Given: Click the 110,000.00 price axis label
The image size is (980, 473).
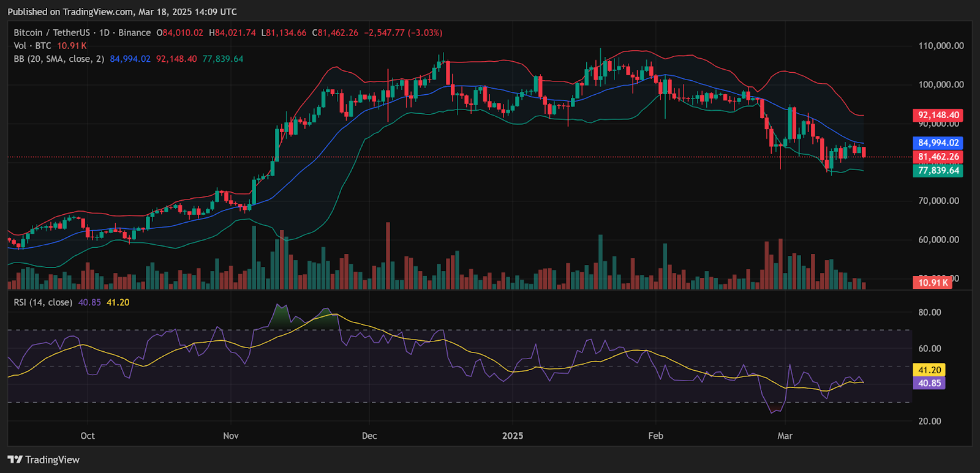Looking at the screenshot, I should pos(941,46).
